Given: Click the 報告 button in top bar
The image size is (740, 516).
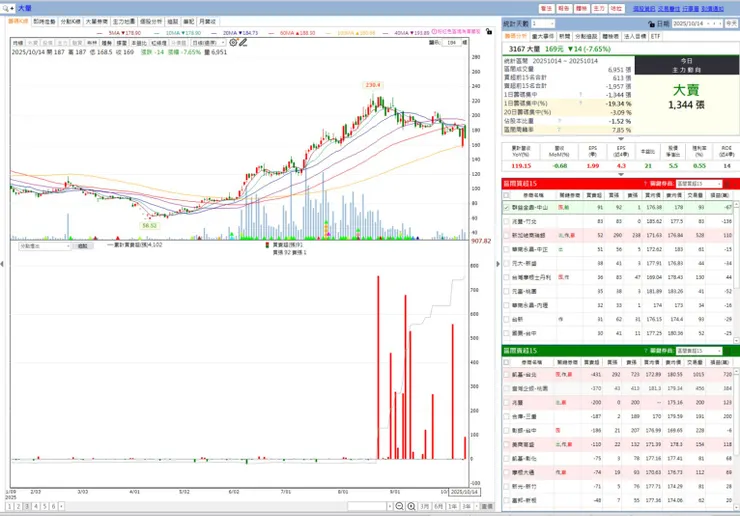Looking at the screenshot, I should click(x=564, y=8).
